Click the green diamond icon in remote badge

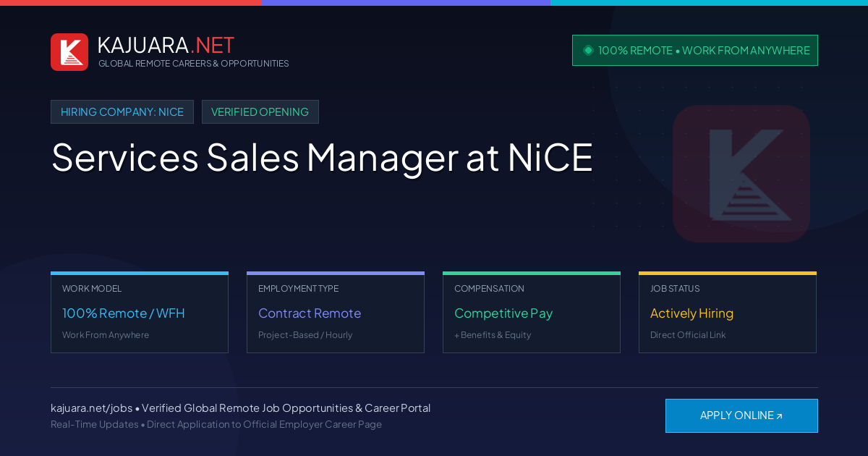588,50
